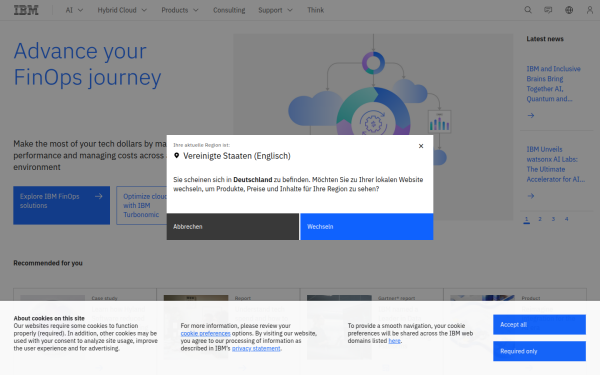Viewport: 600px width, 375px height.
Task: Click the location pin icon in dialog
Action: (x=176, y=155)
